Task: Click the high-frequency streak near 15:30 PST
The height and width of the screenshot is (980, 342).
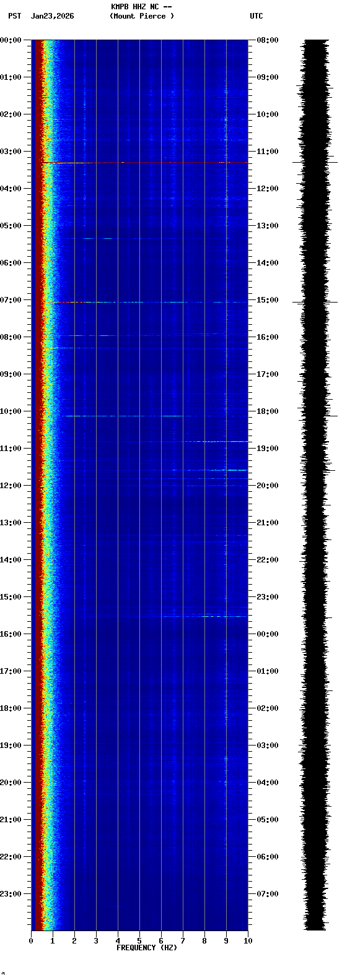Action: [204, 616]
